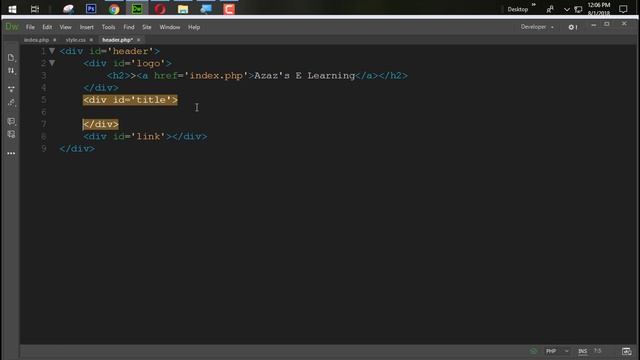Click the Dreamweaver Dw logo
This screenshot has width=640, height=360.
[x=11, y=27]
